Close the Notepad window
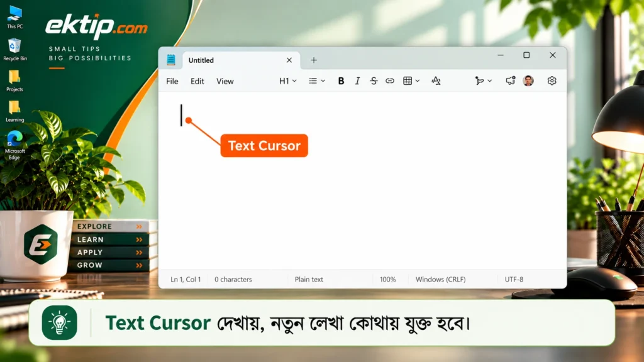The width and height of the screenshot is (644, 362). 553,55
